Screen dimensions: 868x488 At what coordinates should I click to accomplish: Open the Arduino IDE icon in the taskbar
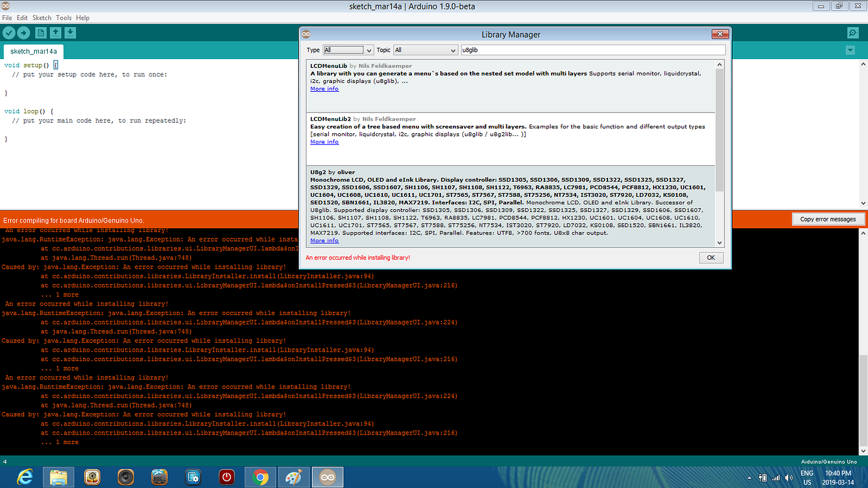(327, 477)
